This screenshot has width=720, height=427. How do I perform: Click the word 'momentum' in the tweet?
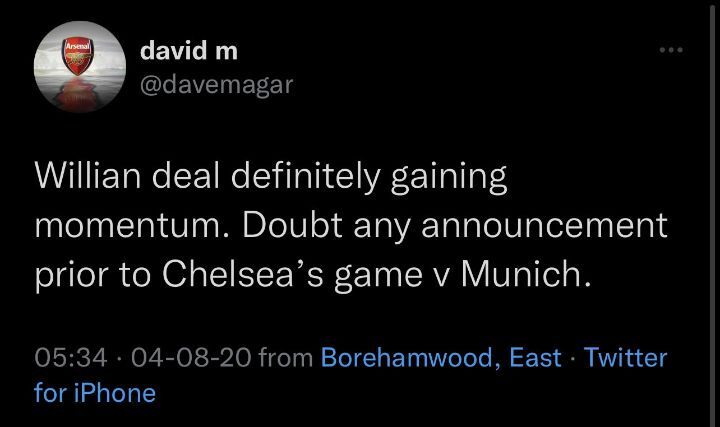pos(131,226)
